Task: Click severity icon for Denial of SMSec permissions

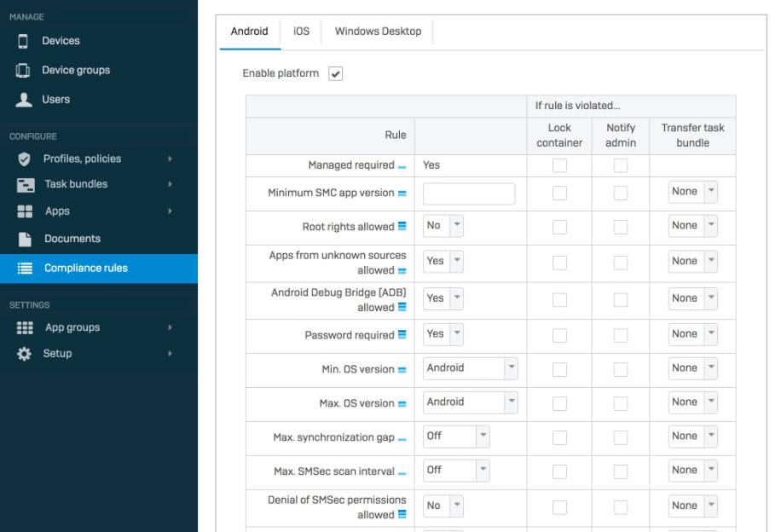Action: 402,514
